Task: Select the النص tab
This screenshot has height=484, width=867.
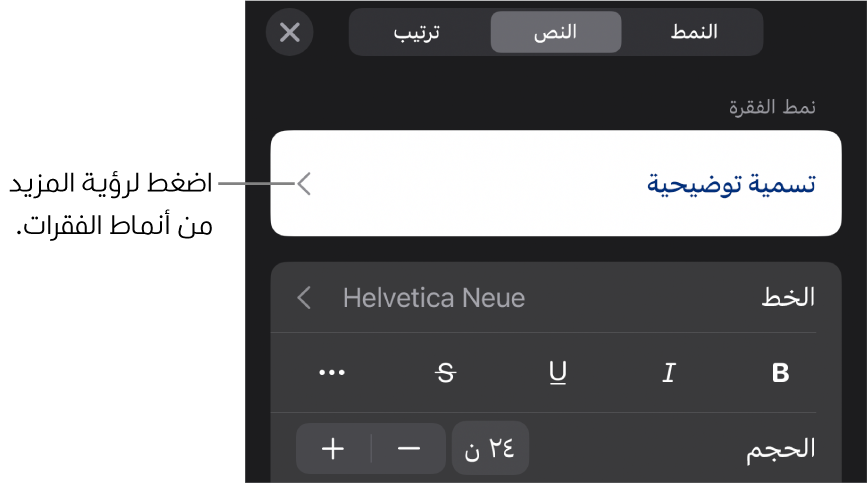Action: 556,33
